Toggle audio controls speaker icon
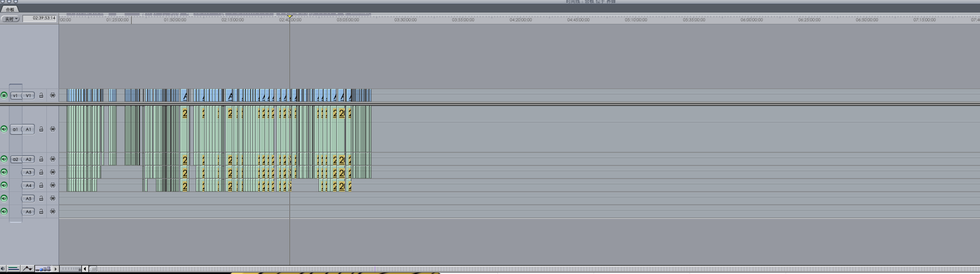Image resolution: width=980 pixels, height=274 pixels. [3, 269]
